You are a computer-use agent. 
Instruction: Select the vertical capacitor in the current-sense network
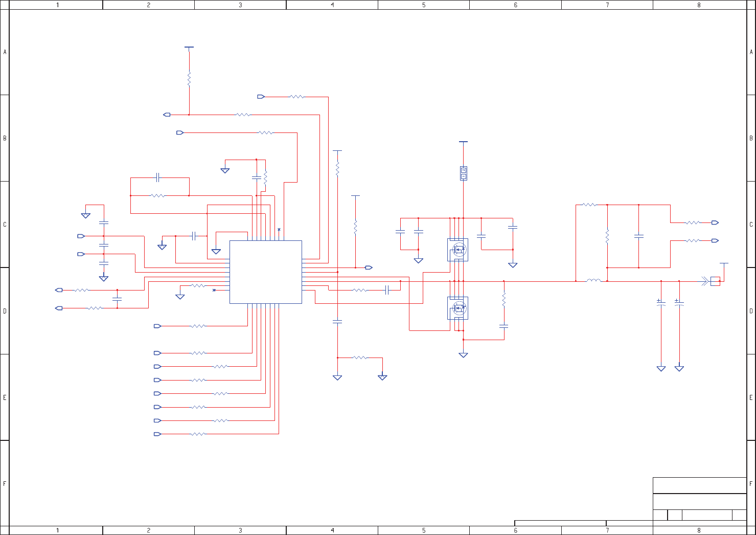coord(638,236)
